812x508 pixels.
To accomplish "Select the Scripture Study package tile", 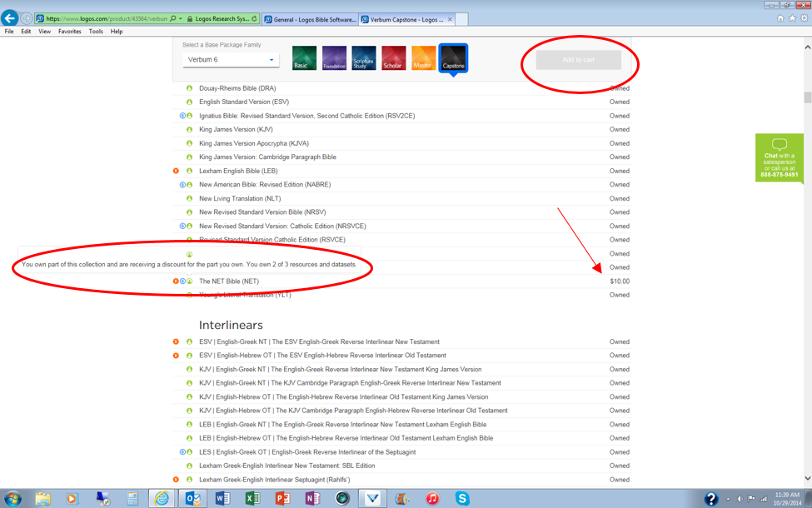I will coord(364,57).
